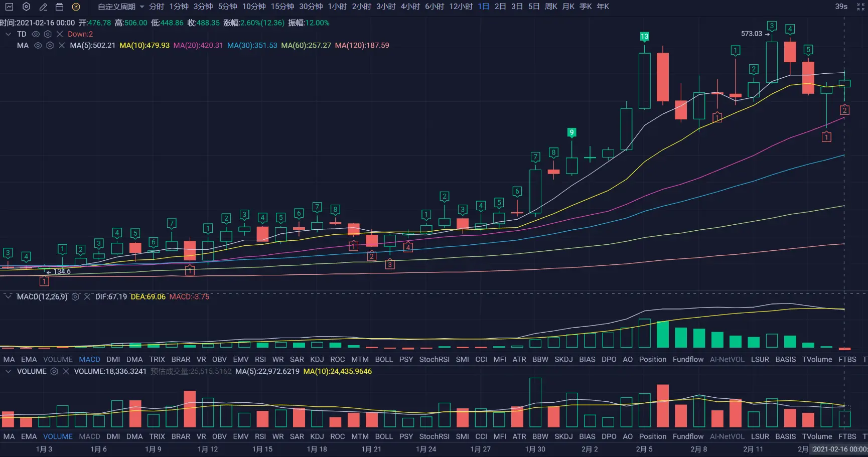Remove the TD indicator with its X
The height and width of the screenshot is (457, 868).
point(60,34)
